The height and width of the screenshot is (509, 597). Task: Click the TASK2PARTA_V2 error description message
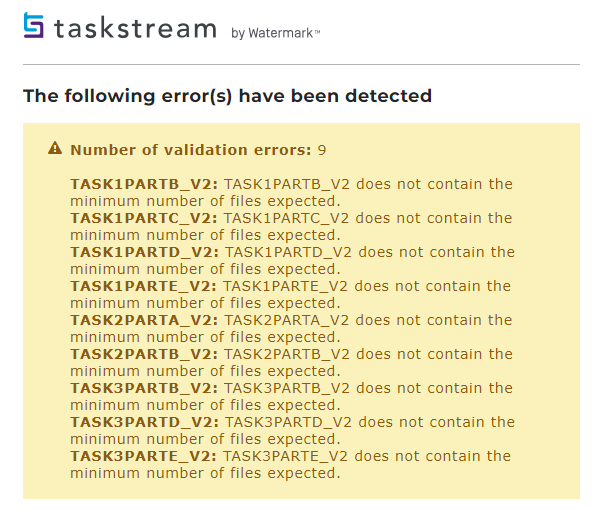[x=292, y=329]
